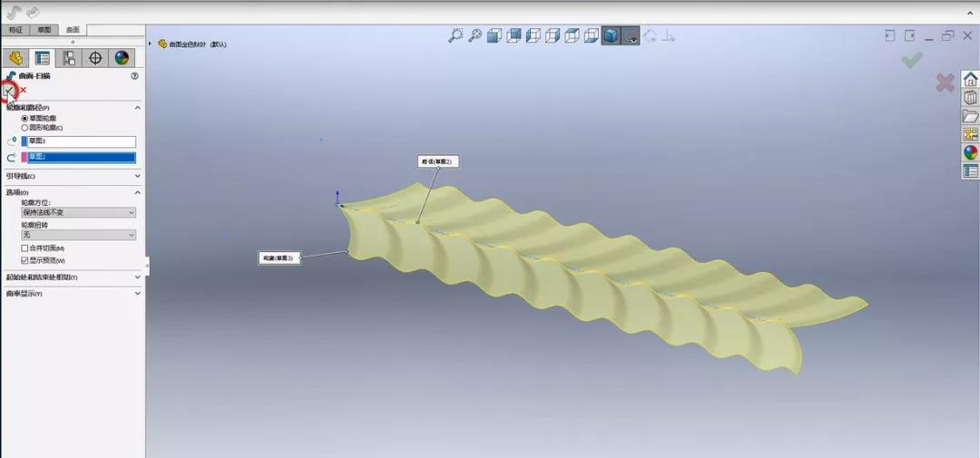Click the expand-right panel window icon
The width and height of the screenshot is (980, 458).
tap(909, 36)
